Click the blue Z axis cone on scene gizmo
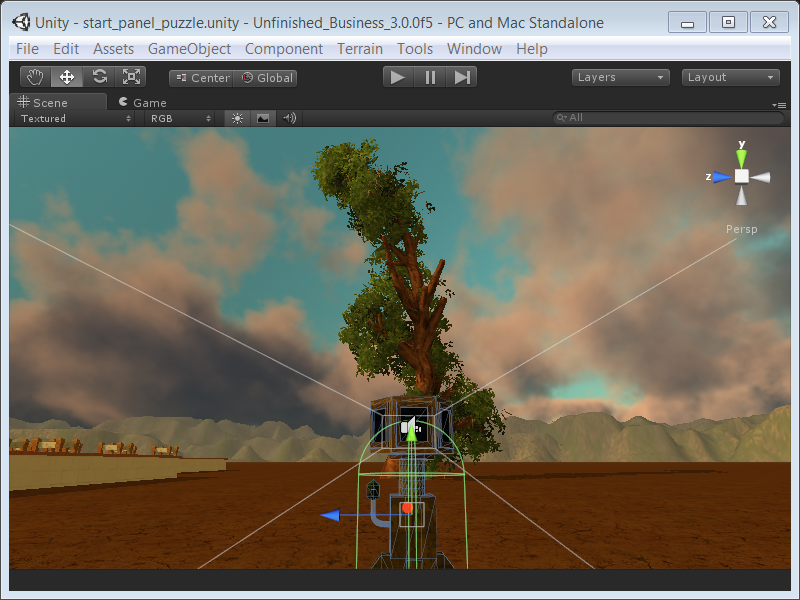The height and width of the screenshot is (600, 800). click(x=719, y=177)
